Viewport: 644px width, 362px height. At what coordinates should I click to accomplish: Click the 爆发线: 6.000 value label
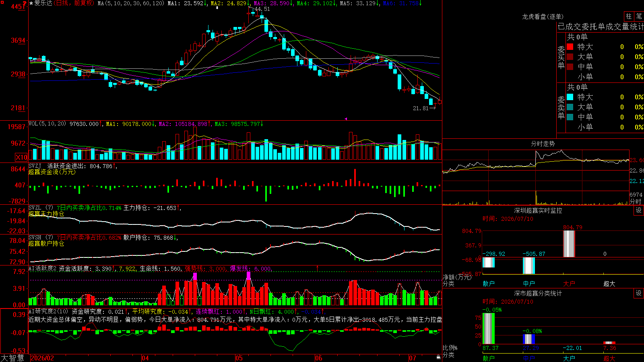click(x=251, y=269)
